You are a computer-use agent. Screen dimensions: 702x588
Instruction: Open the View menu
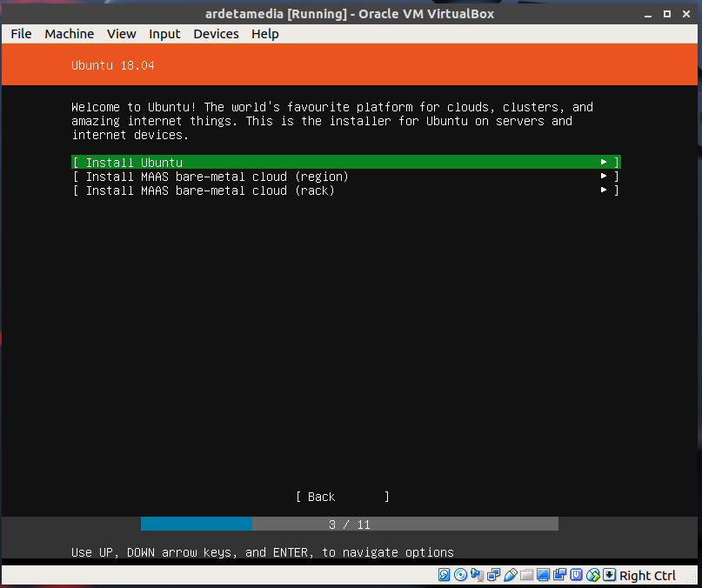pyautogui.click(x=122, y=34)
